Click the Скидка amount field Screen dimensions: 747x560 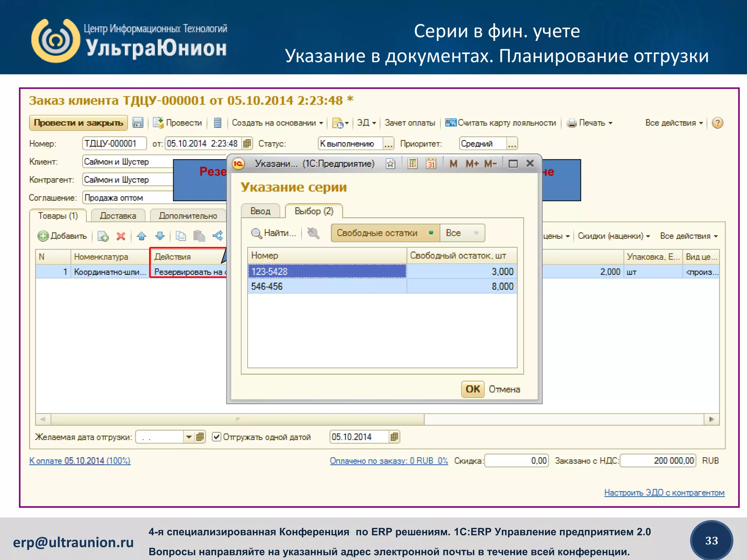pyautogui.click(x=517, y=461)
